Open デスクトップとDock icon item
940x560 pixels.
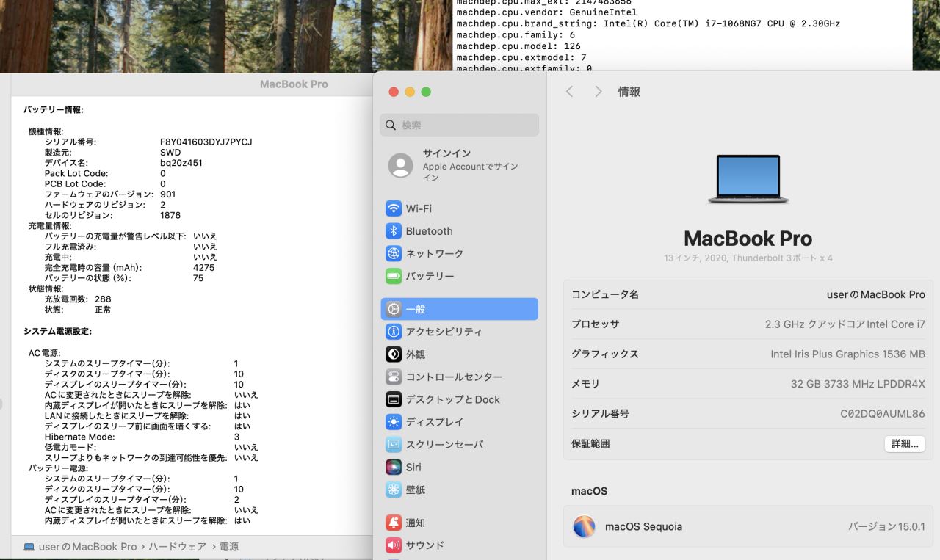tap(394, 400)
